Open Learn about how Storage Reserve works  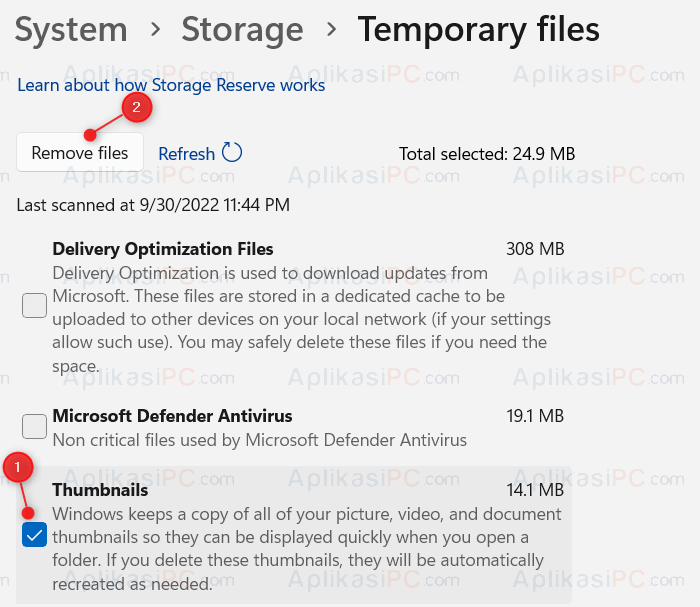pos(171,85)
